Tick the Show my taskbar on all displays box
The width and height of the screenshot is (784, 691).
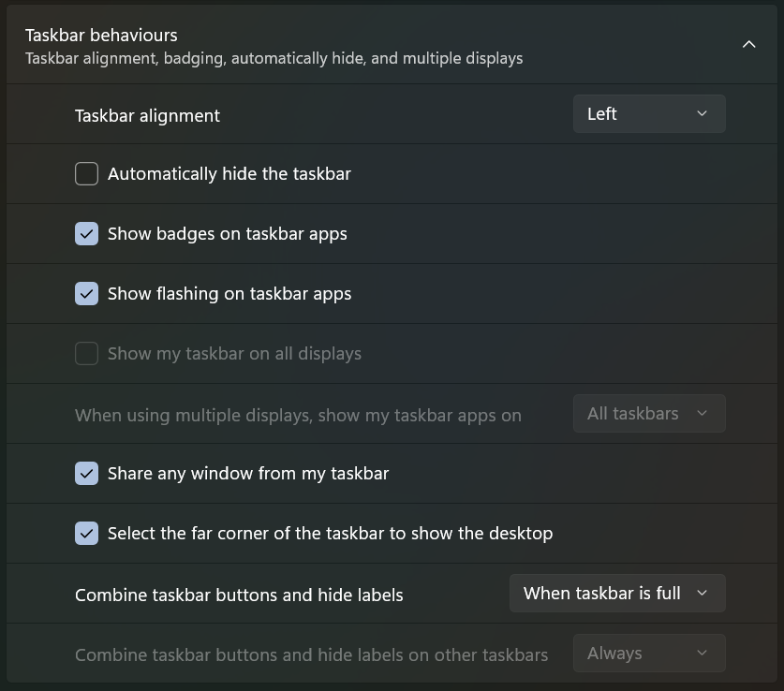pos(86,353)
